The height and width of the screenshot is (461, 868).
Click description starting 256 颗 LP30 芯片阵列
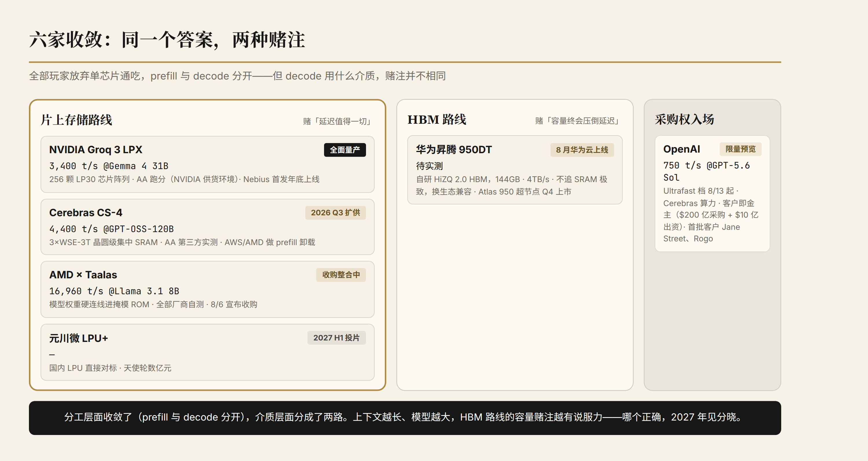(x=184, y=179)
